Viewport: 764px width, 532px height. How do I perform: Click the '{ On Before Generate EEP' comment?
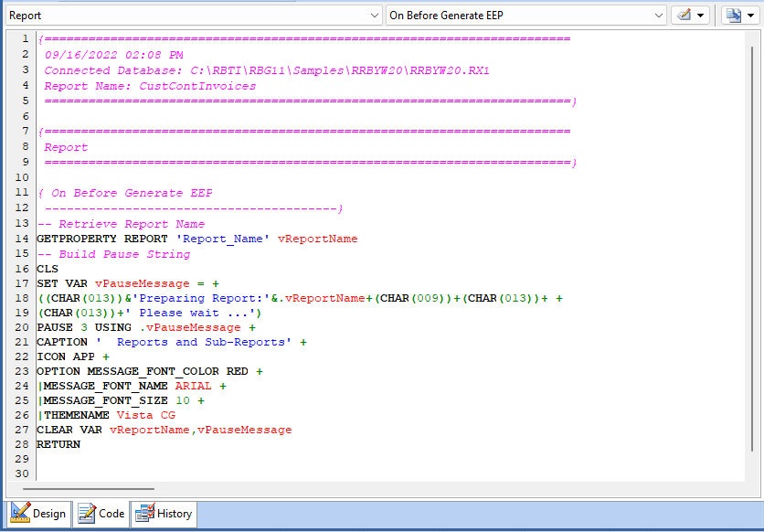tap(124, 193)
